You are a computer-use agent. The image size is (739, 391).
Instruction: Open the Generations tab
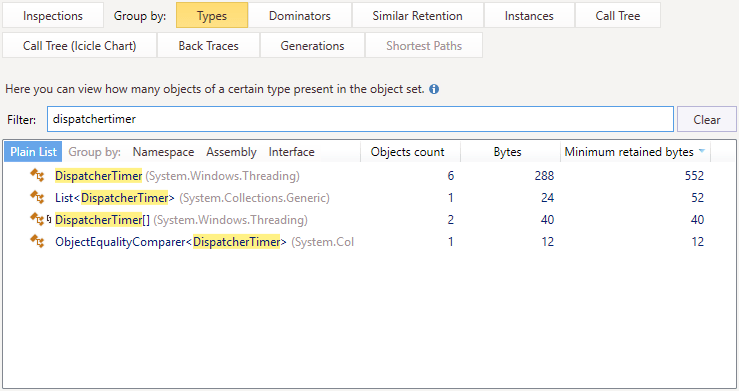312,46
